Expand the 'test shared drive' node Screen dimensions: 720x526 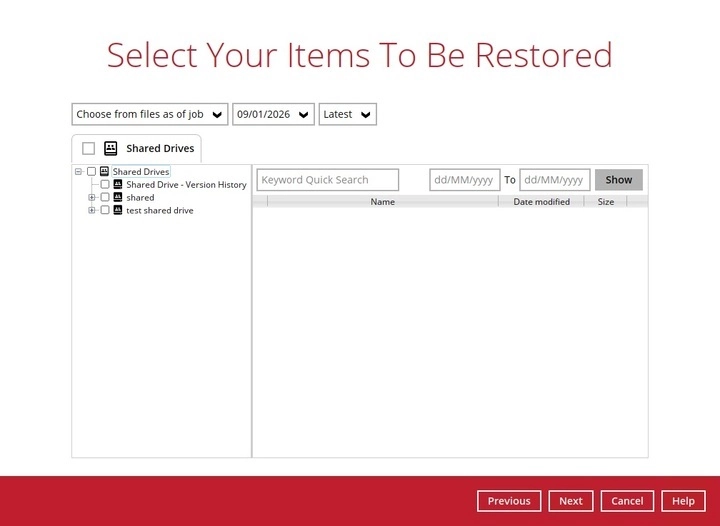(x=92, y=210)
